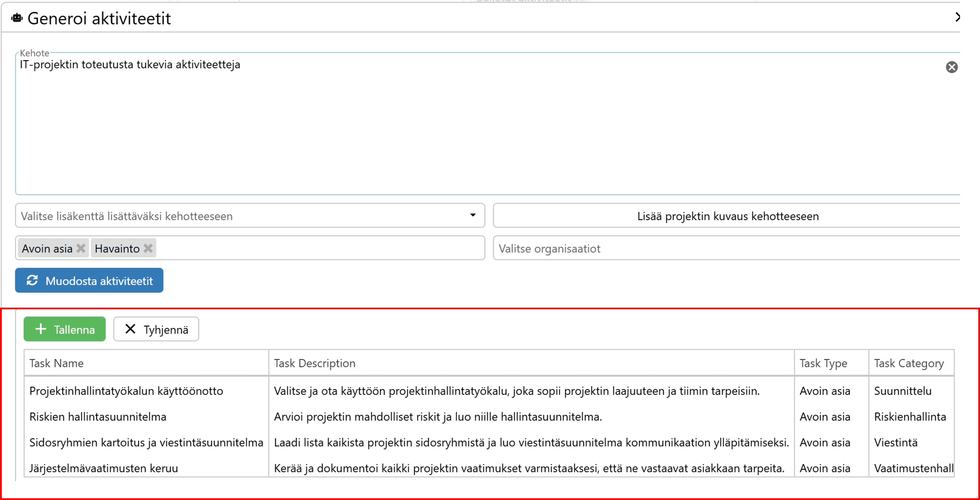Click the refresh icon in Muodosta aktiviteetit
Image resolution: width=980 pixels, height=500 pixels.
pyautogui.click(x=32, y=280)
